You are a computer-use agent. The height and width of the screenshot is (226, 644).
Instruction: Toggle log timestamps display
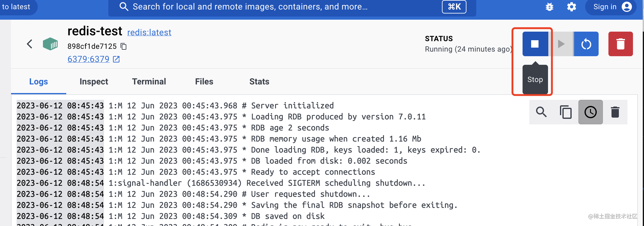590,112
